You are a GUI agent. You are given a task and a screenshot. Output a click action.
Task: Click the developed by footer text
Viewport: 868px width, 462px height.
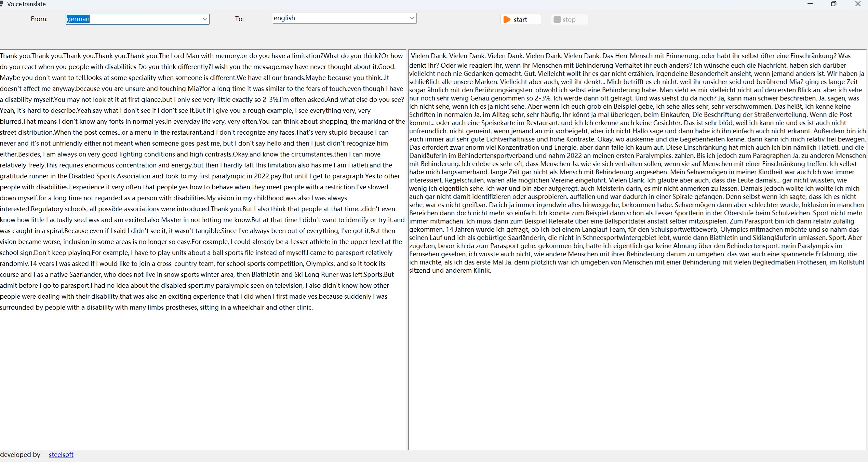click(x=21, y=454)
